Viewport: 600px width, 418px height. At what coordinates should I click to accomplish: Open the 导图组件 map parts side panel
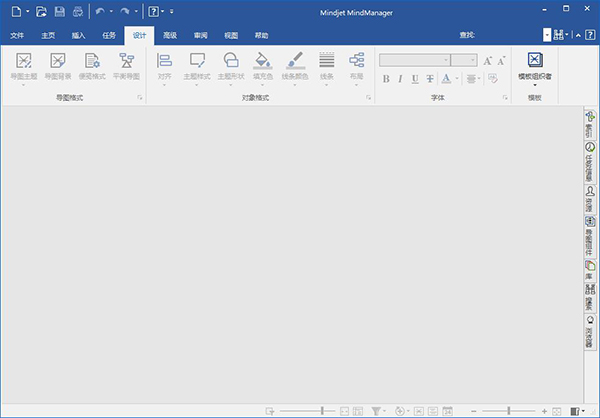[590, 236]
